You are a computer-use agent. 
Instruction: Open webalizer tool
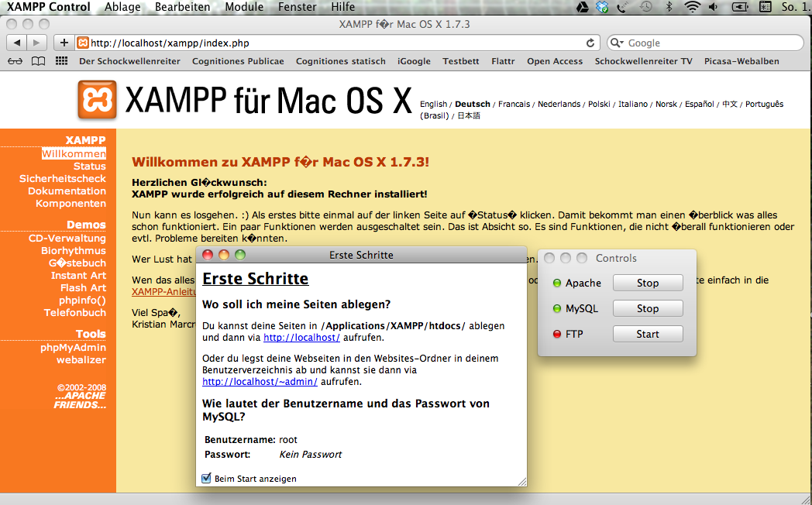(81, 359)
